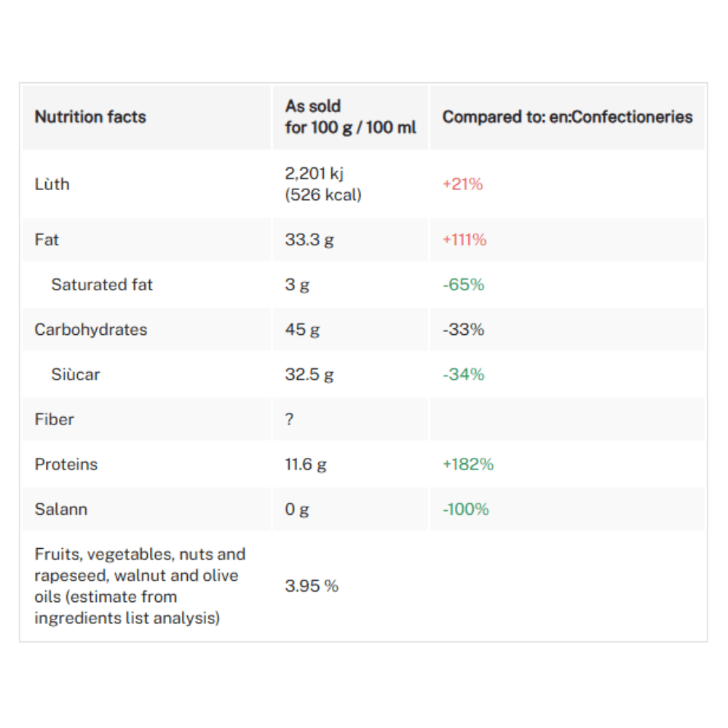Click the question mark Fiber value

[x=289, y=420]
